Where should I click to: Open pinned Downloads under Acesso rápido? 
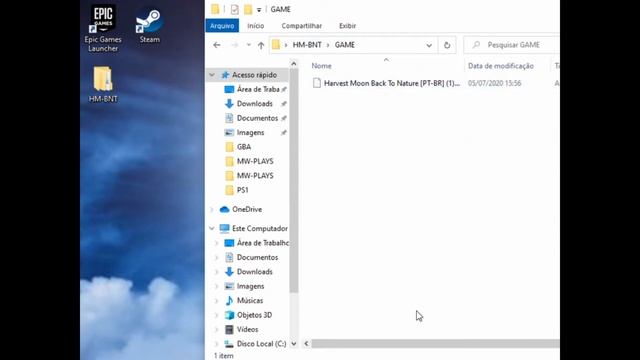(x=254, y=104)
